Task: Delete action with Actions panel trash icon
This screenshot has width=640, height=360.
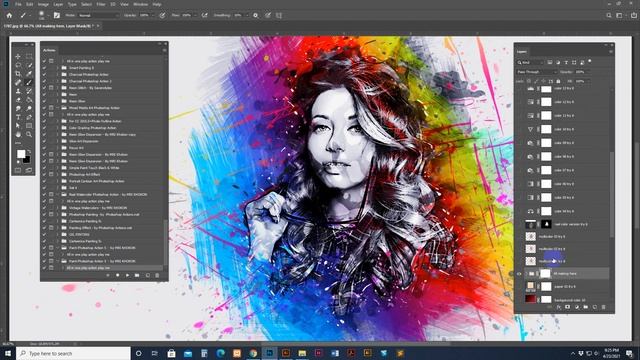Action: point(157,275)
